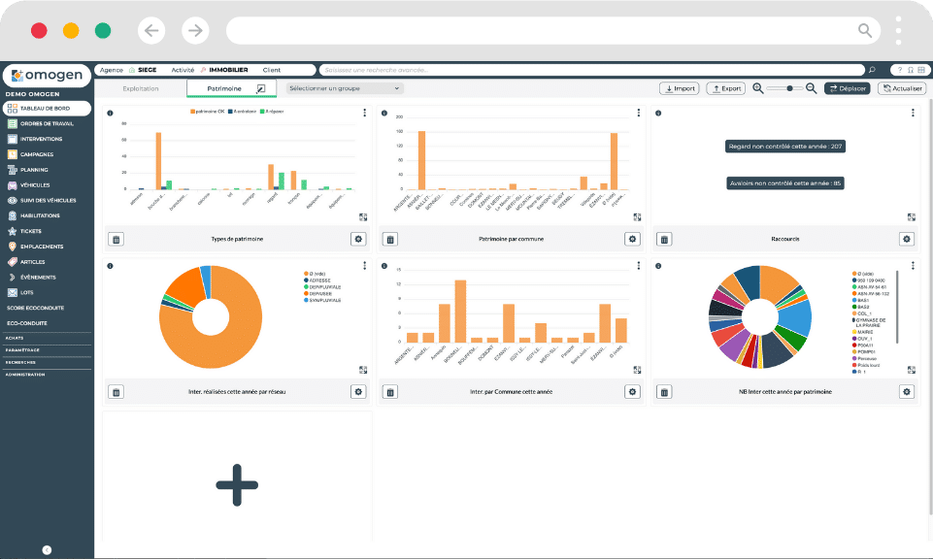Open the 'Sélectionner un groupe' dropdown
This screenshot has width=933, height=560.
tap(345, 88)
